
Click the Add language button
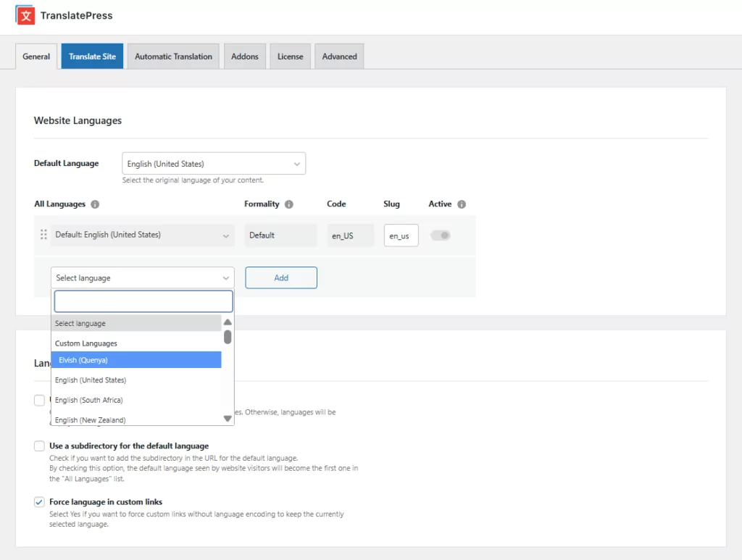coord(281,277)
